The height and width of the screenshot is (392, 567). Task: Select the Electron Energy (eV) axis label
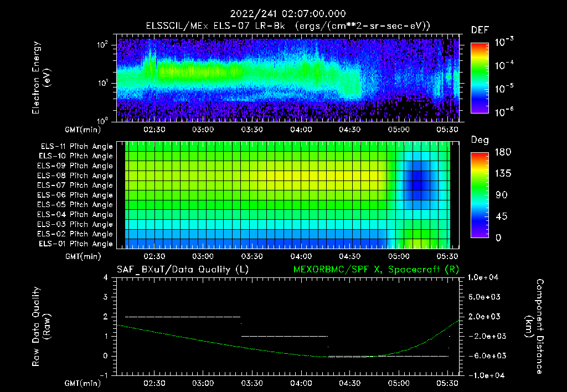pyautogui.click(x=40, y=78)
